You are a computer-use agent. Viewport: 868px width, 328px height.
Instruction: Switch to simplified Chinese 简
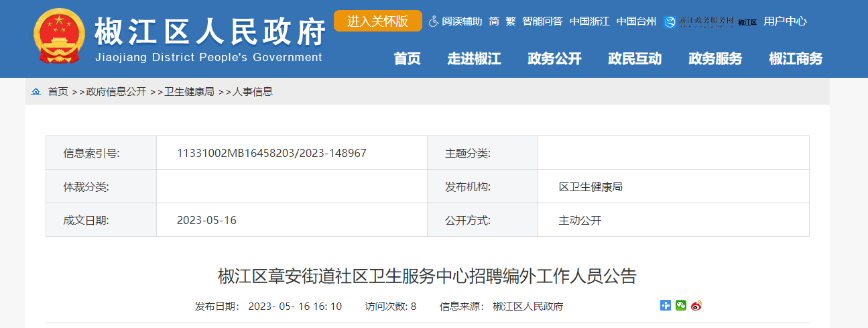pos(494,21)
